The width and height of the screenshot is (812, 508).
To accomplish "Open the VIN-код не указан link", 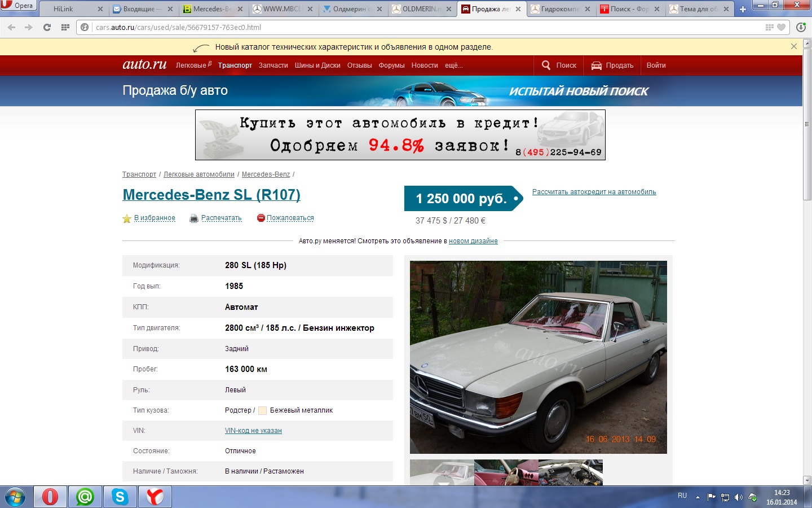I will [253, 431].
